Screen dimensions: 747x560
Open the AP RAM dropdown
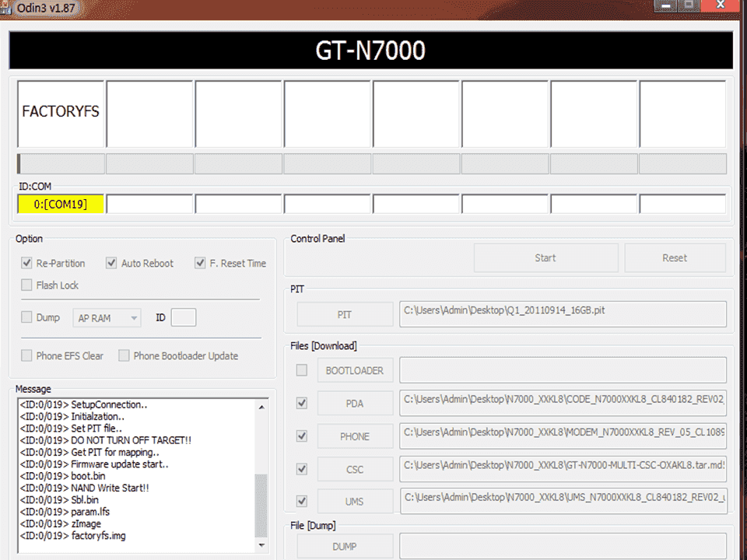tap(107, 317)
